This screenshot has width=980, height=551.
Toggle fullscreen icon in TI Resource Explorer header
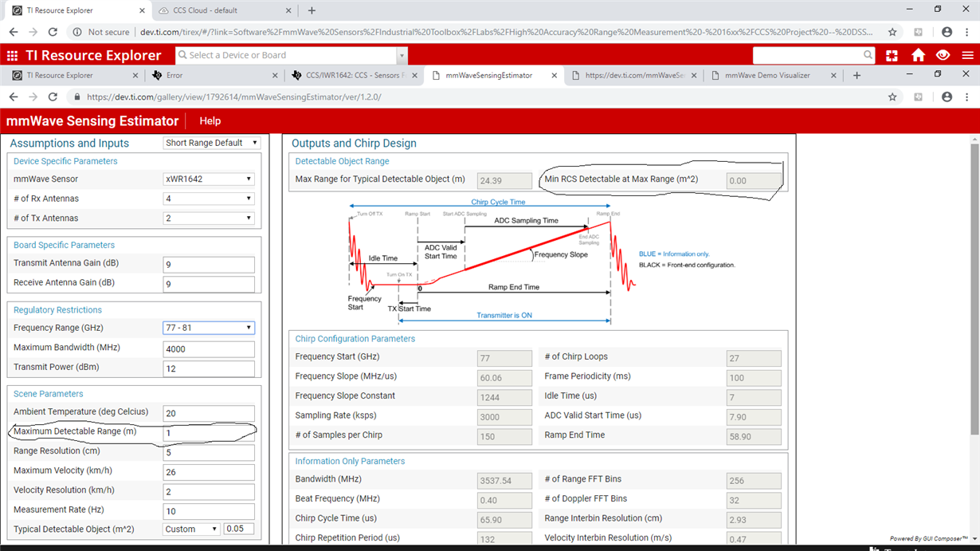892,55
